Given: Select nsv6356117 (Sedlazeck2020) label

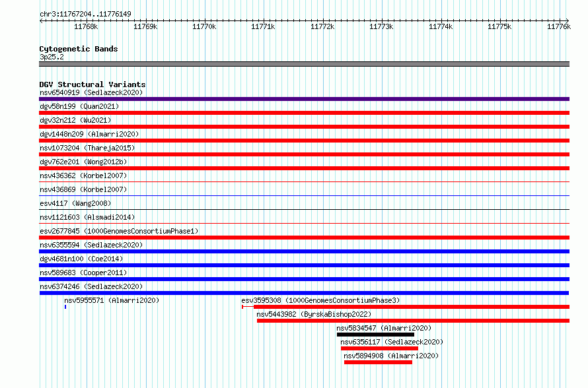Looking at the screenshot, I should [392, 342].
